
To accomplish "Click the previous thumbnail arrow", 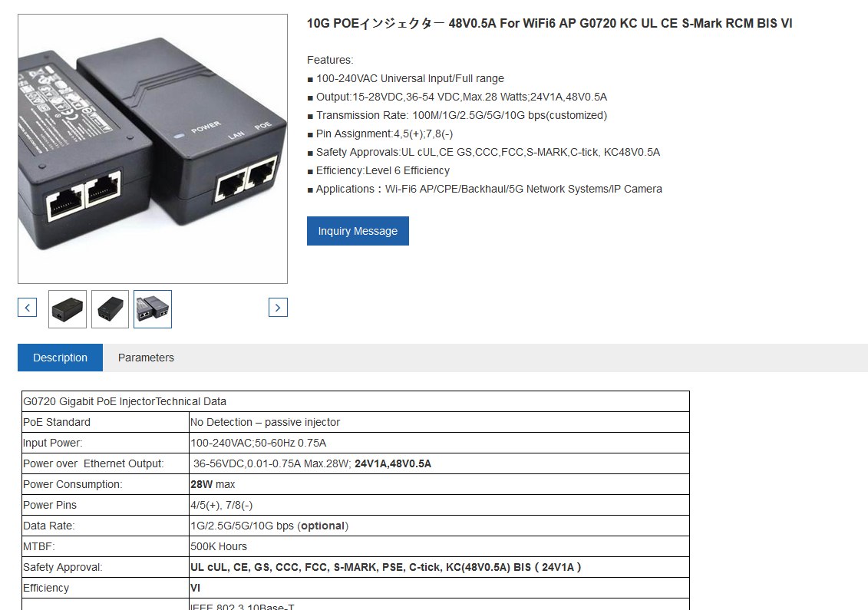I will [27, 307].
